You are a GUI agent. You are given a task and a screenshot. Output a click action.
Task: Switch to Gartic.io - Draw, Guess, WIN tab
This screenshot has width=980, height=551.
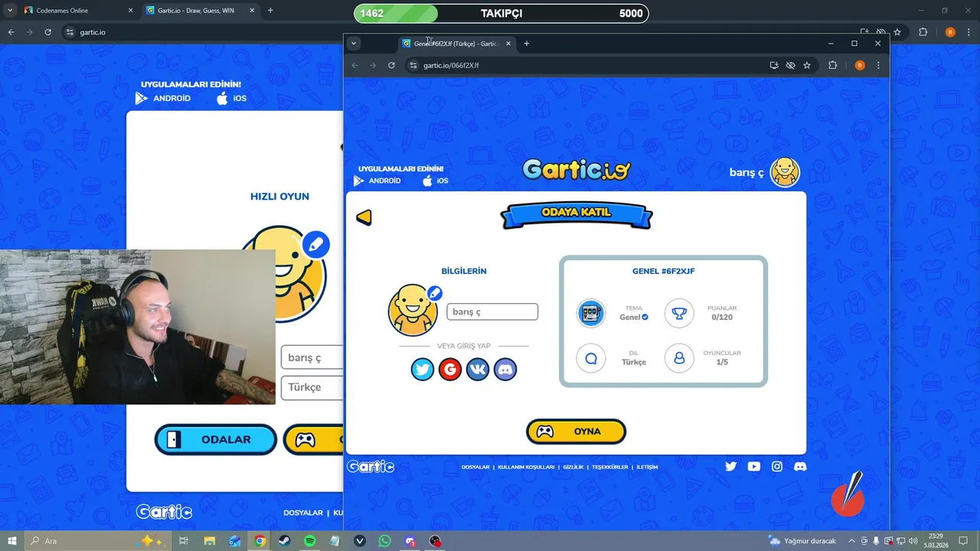(201, 11)
